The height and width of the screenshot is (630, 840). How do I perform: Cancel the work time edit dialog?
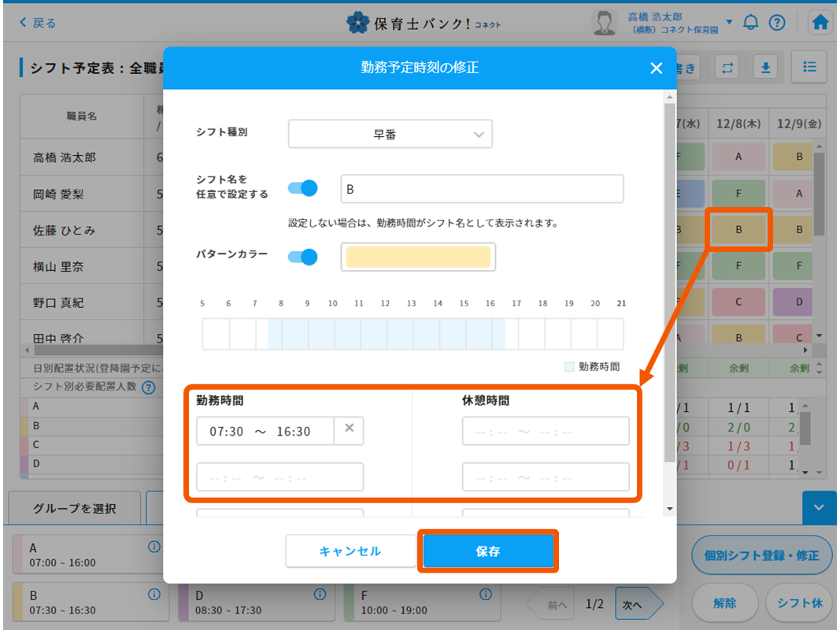pos(350,551)
